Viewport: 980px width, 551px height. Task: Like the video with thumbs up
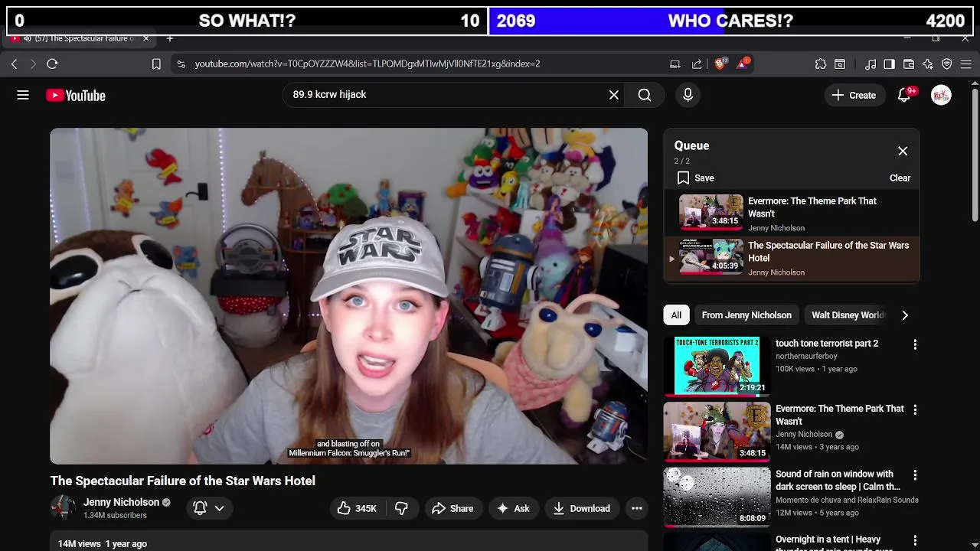358,508
